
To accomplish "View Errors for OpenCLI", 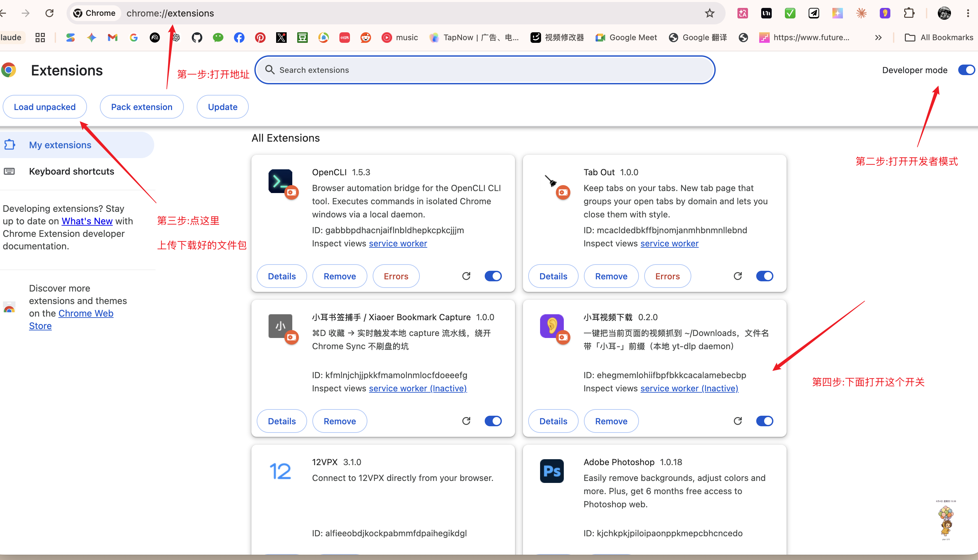I will click(x=396, y=276).
